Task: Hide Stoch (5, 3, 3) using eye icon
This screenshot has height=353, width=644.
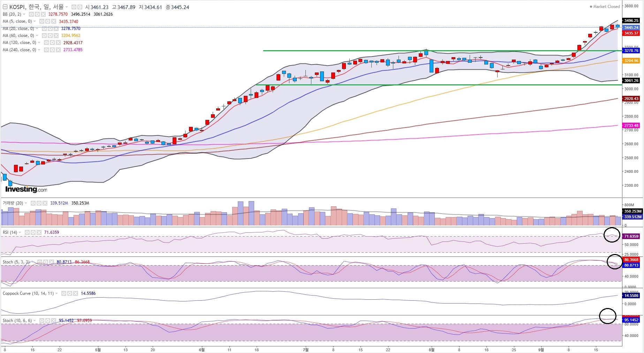Action: point(40,262)
